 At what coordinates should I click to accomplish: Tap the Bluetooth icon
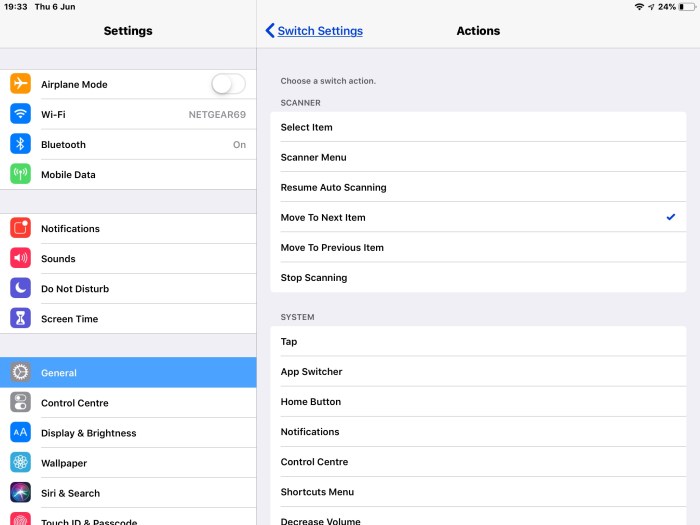(x=20, y=144)
